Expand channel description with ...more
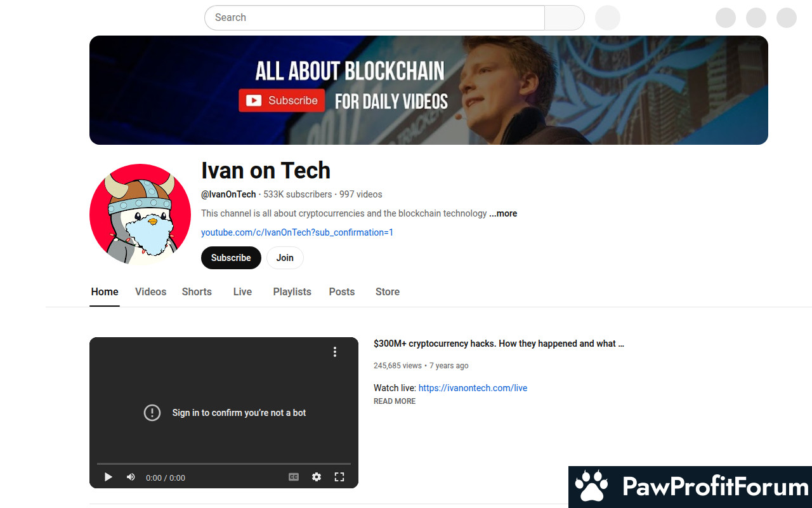812x508 pixels. pos(503,213)
